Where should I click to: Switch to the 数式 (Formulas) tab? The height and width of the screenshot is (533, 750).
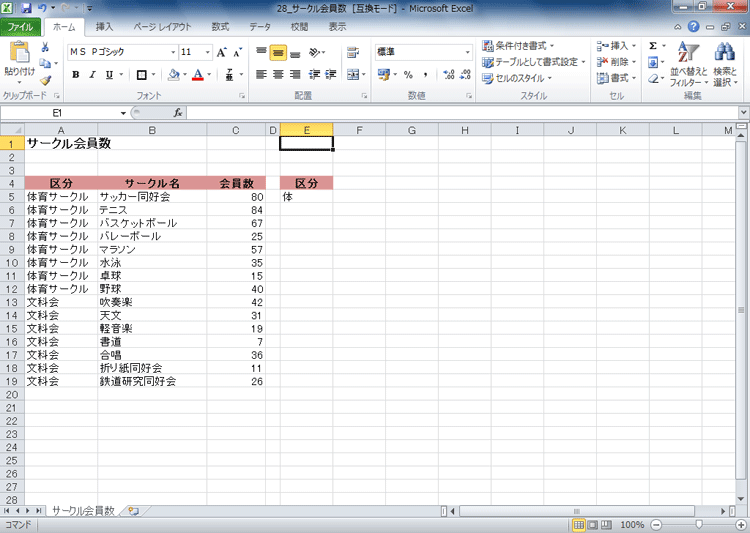click(220, 27)
